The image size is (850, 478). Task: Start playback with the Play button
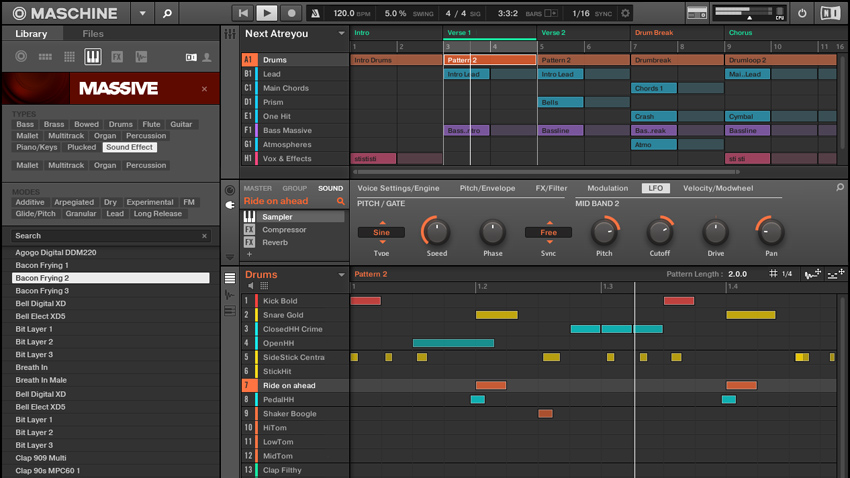tap(267, 13)
